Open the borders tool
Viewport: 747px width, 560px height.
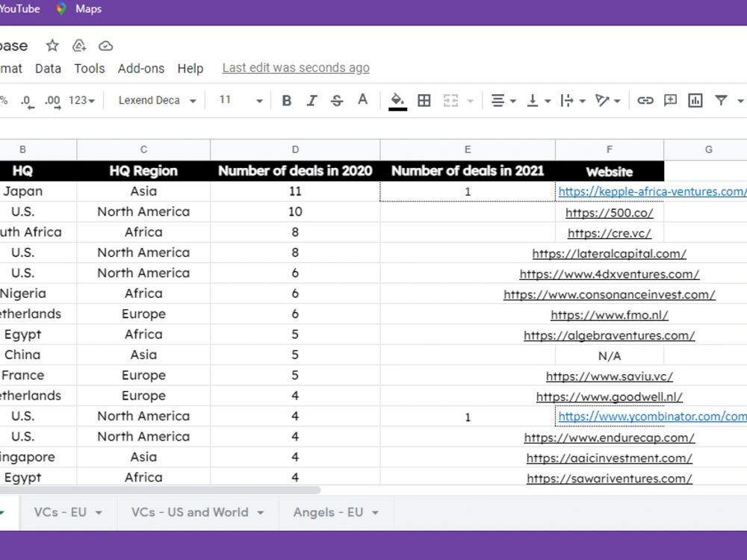[424, 101]
